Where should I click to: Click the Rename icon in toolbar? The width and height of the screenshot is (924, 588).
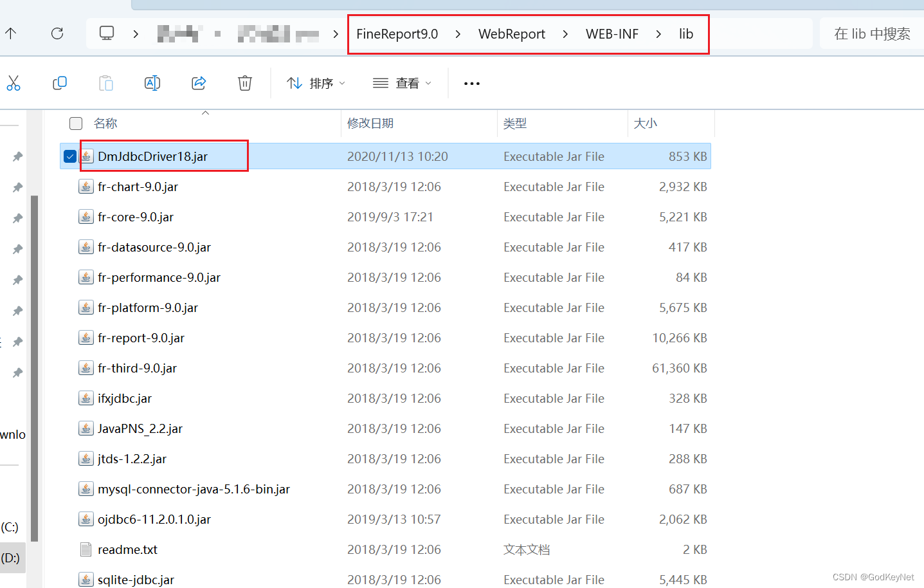152,83
